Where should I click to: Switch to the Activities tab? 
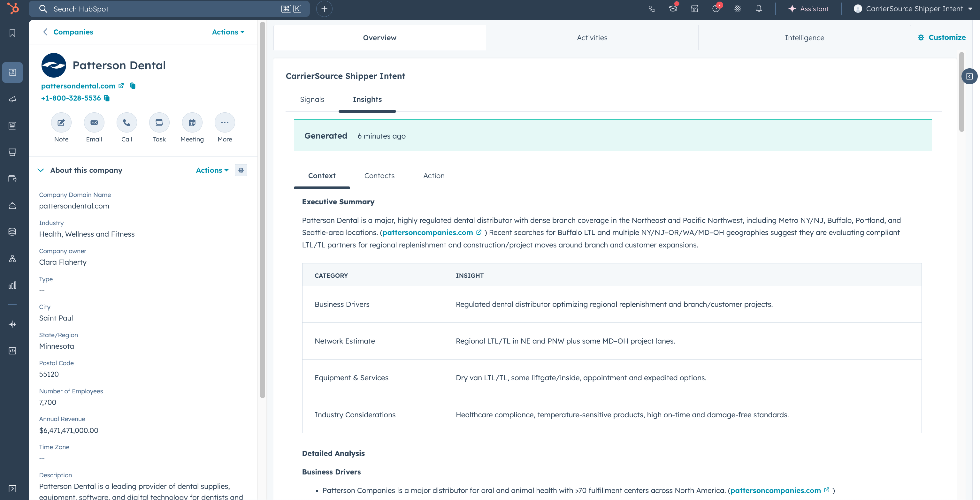pos(592,38)
